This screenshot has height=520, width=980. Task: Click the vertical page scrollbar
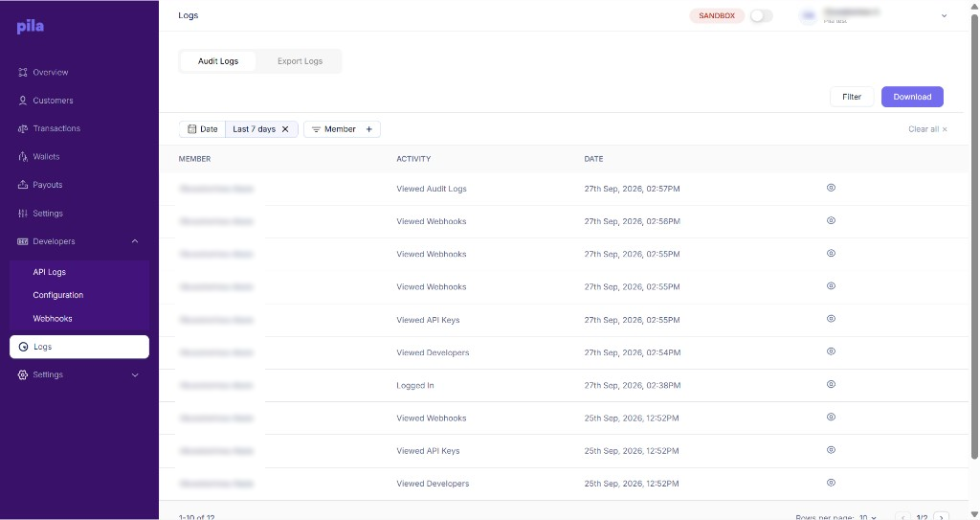tap(973, 237)
